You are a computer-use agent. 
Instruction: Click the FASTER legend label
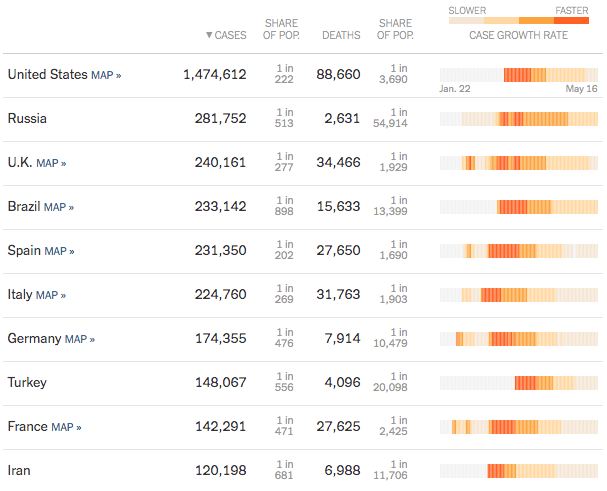(x=572, y=10)
